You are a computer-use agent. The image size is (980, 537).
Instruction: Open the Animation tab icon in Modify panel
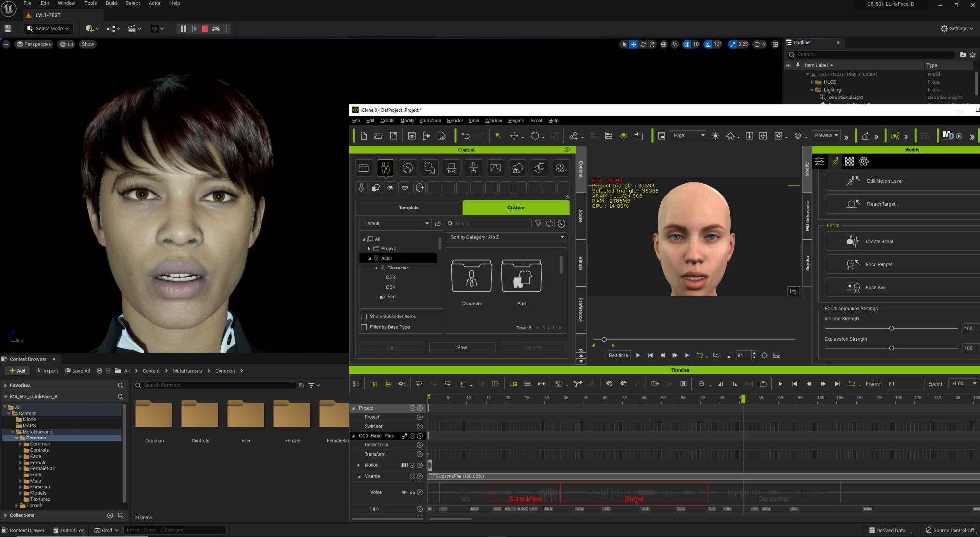pyautogui.click(x=835, y=161)
